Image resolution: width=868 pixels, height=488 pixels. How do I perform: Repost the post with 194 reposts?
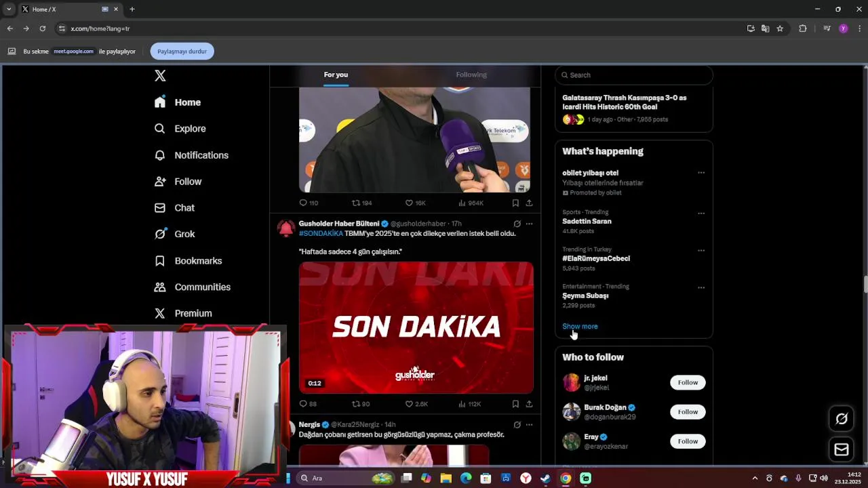(x=361, y=203)
